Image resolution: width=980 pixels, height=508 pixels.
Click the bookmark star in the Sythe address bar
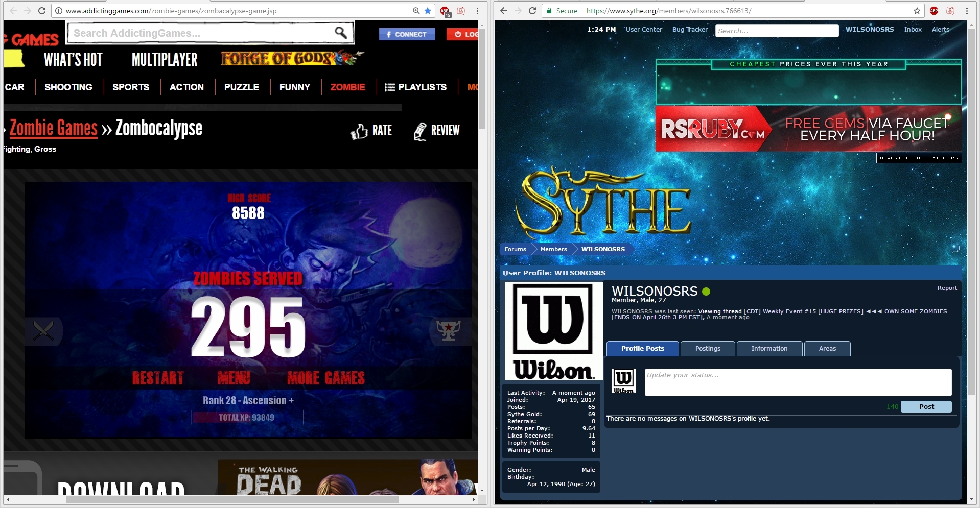(917, 11)
